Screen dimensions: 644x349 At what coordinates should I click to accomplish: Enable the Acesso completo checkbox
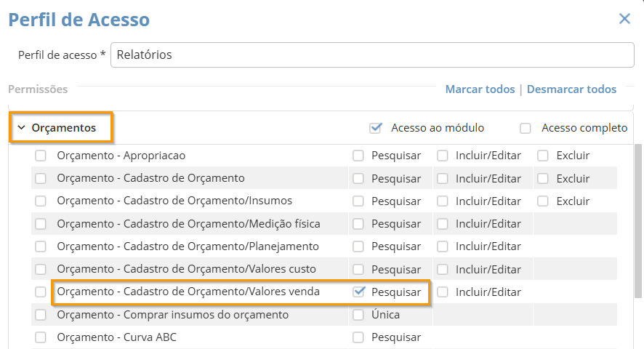(526, 128)
